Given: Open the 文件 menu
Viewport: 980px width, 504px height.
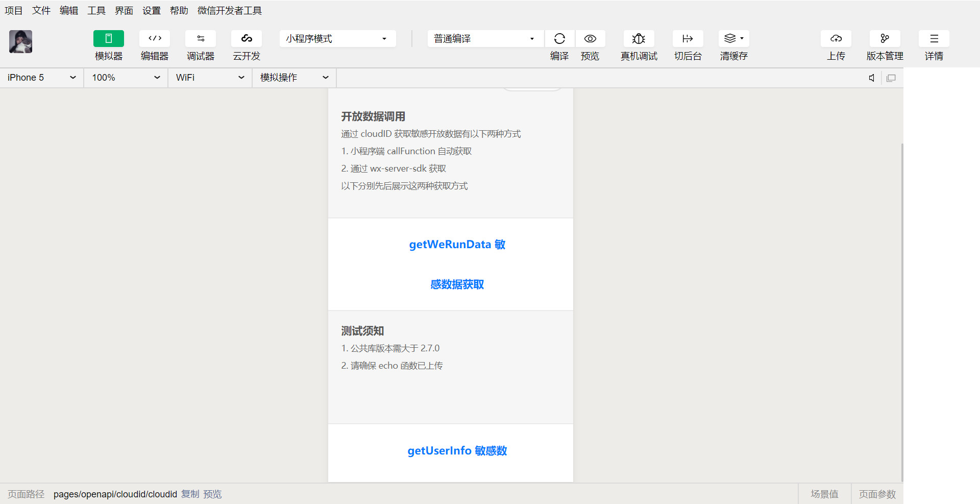Looking at the screenshot, I should coord(41,11).
